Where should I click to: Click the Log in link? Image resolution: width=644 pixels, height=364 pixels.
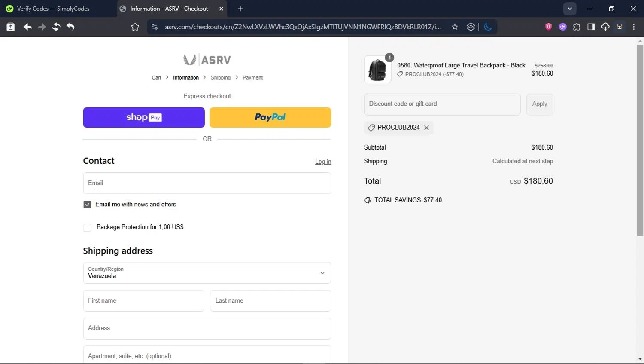(323, 162)
